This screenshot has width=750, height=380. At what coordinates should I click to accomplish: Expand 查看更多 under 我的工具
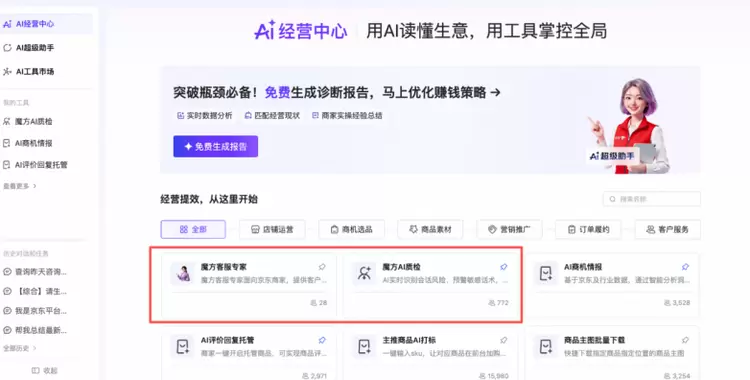20,186
